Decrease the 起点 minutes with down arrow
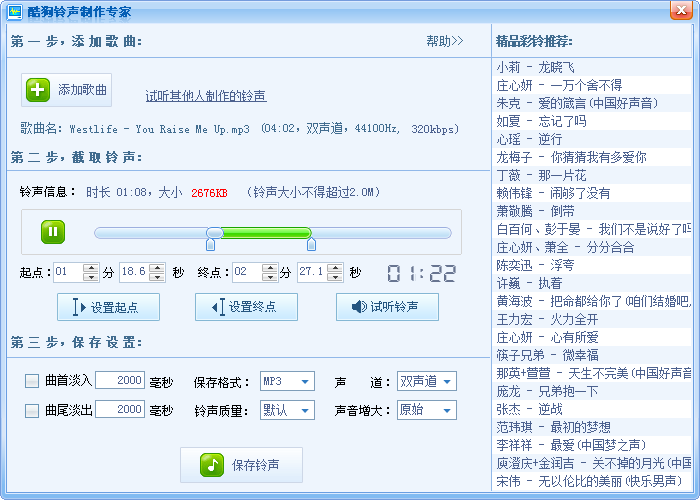700x500 pixels. (x=91, y=277)
